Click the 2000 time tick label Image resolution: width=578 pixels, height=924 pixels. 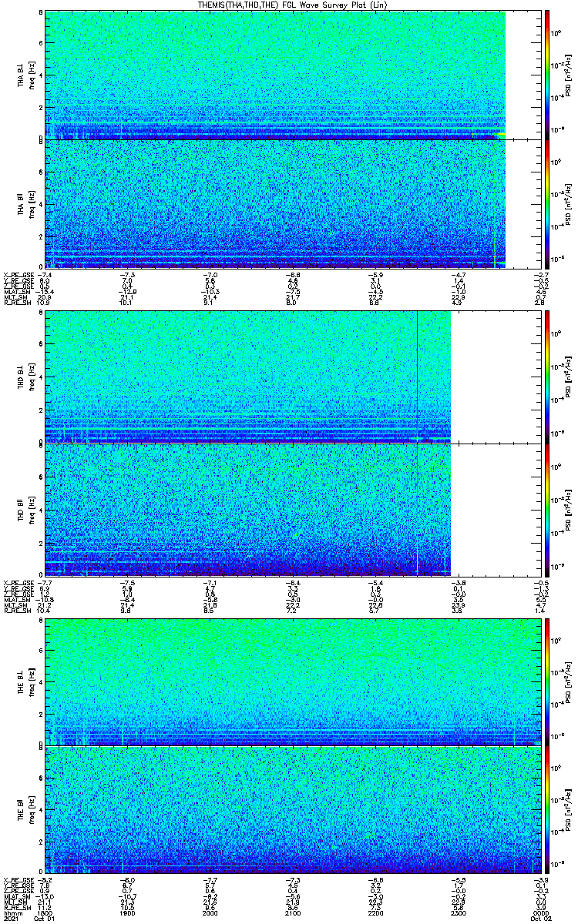(x=209, y=913)
